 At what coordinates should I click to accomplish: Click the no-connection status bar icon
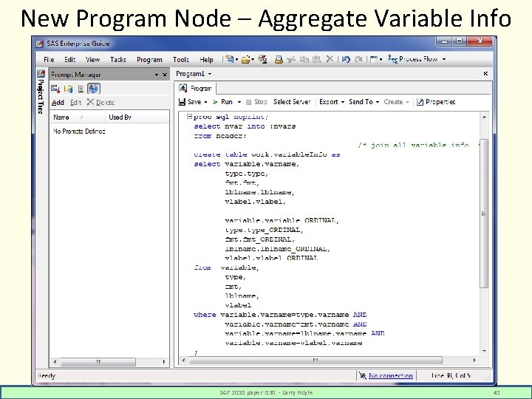point(363,375)
